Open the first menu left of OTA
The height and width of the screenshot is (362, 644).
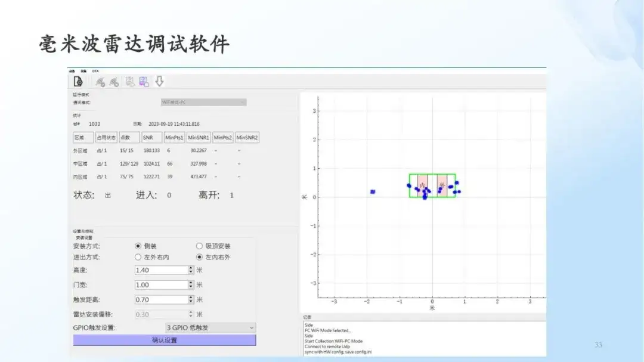click(x=72, y=71)
